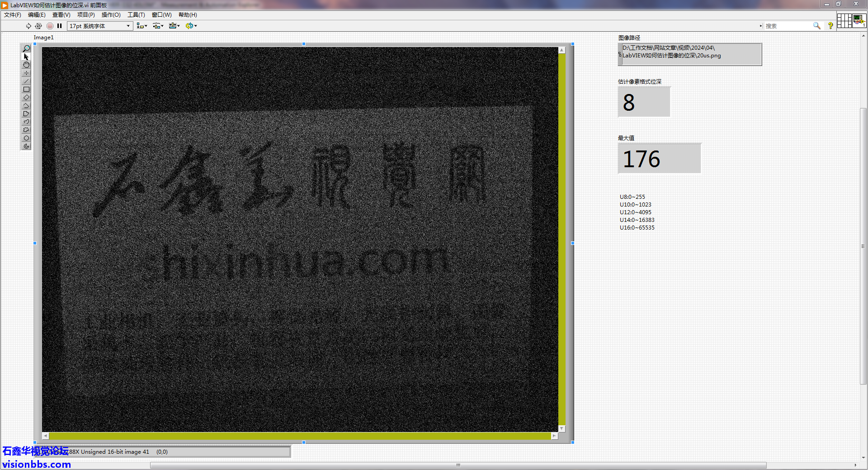This screenshot has height=470, width=868.
Task: Click the Run arrow button
Action: click(x=28, y=26)
